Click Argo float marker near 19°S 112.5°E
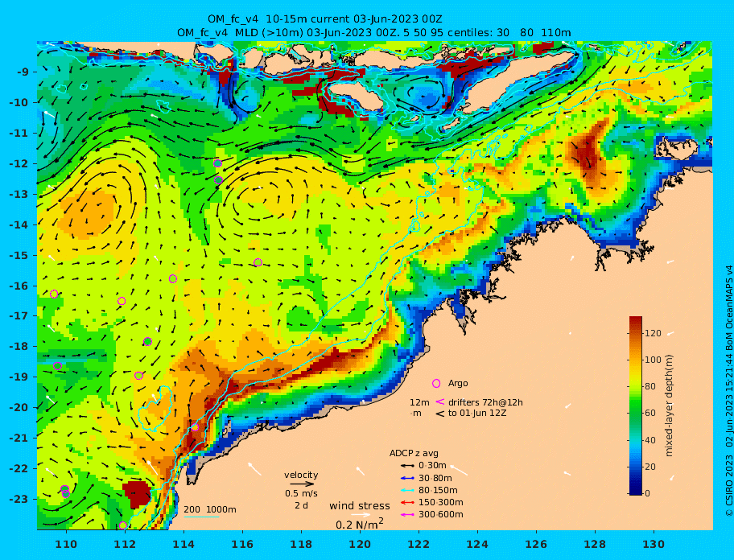Screen dimensions: 734x560 pyautogui.click(x=138, y=376)
